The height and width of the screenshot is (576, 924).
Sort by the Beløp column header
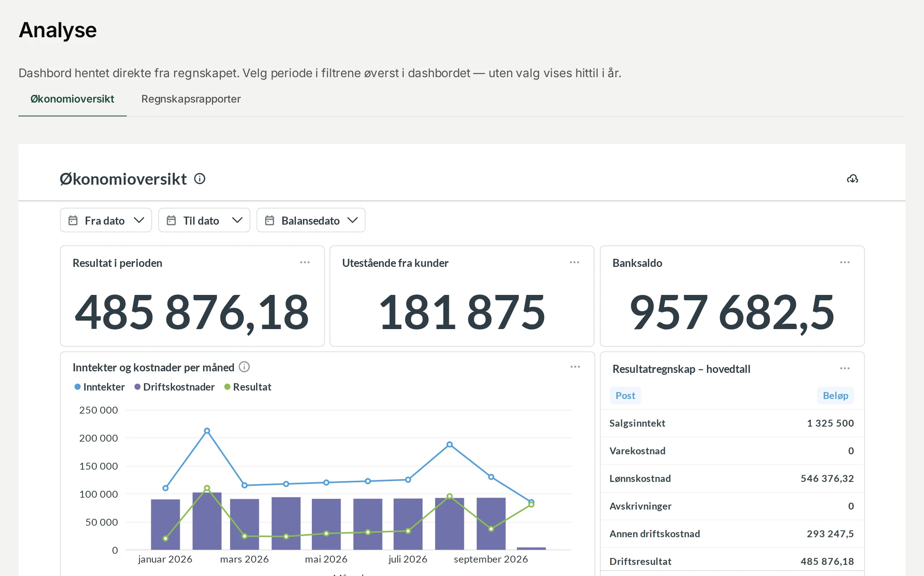835,396
